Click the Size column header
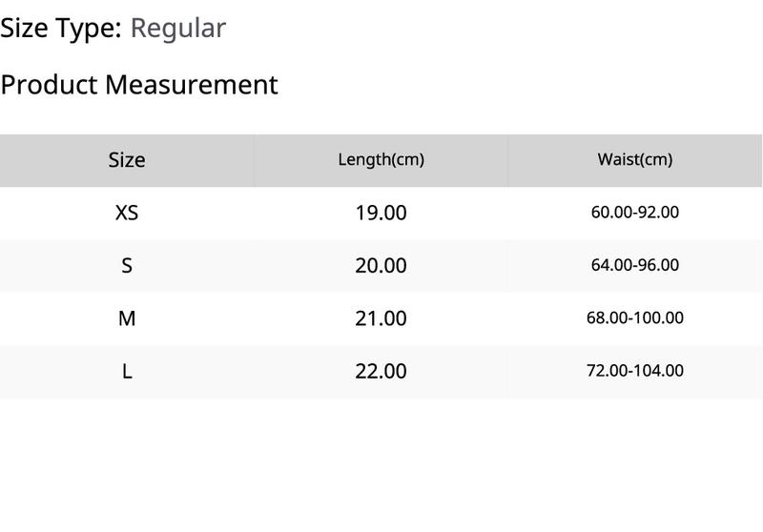Viewport: 763px width, 532px height. click(x=127, y=160)
